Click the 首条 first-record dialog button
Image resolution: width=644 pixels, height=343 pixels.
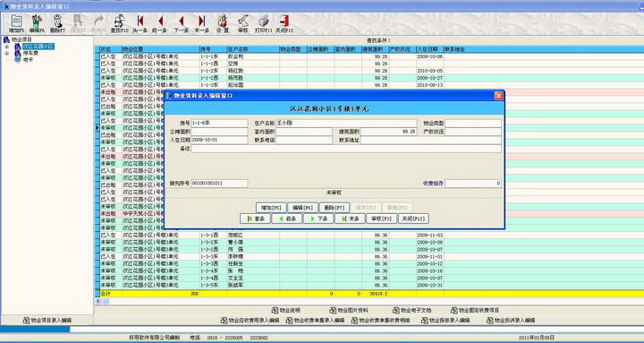tap(256, 219)
